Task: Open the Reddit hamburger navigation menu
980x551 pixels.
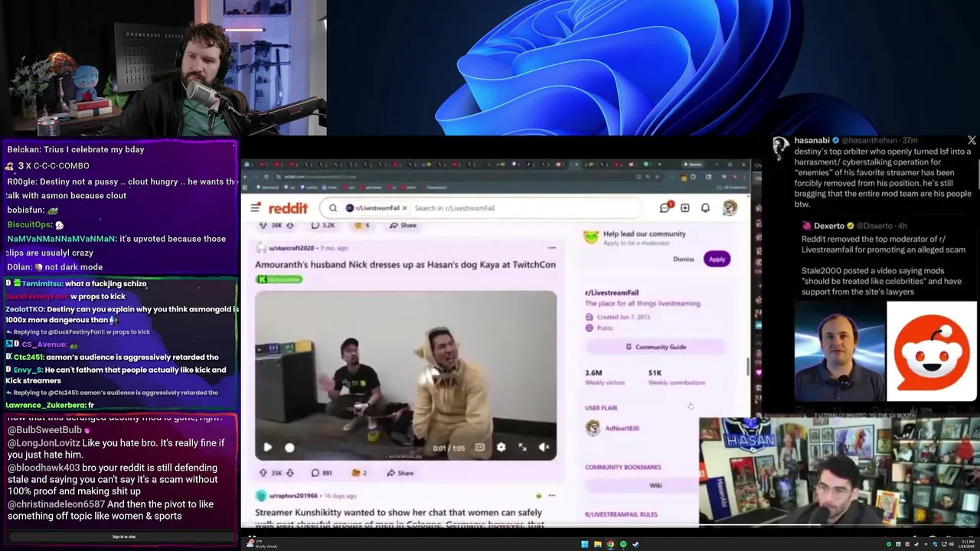Action: (255, 208)
